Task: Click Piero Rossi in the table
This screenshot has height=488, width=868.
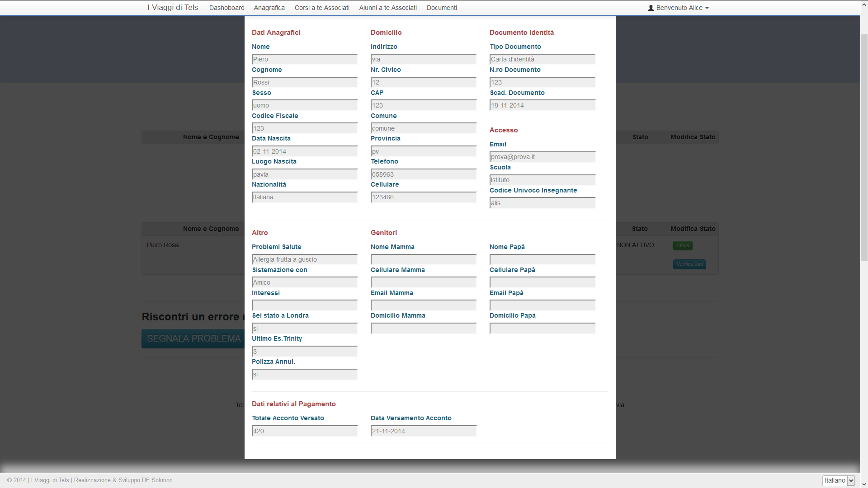Action: point(163,245)
